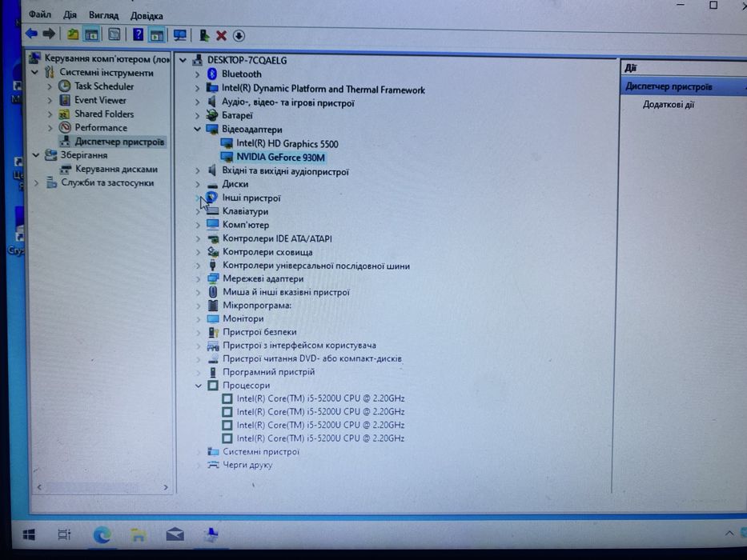
Task: Expand Служби та застосунки node
Action: tap(36, 183)
